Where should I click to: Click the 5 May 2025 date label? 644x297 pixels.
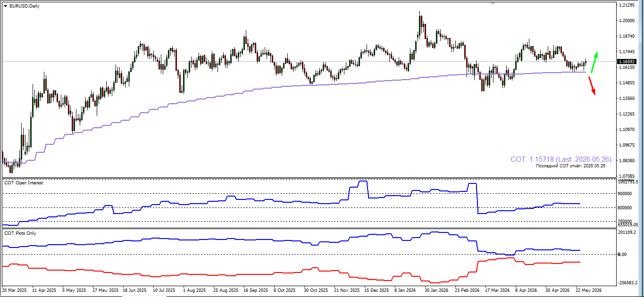(x=75, y=290)
